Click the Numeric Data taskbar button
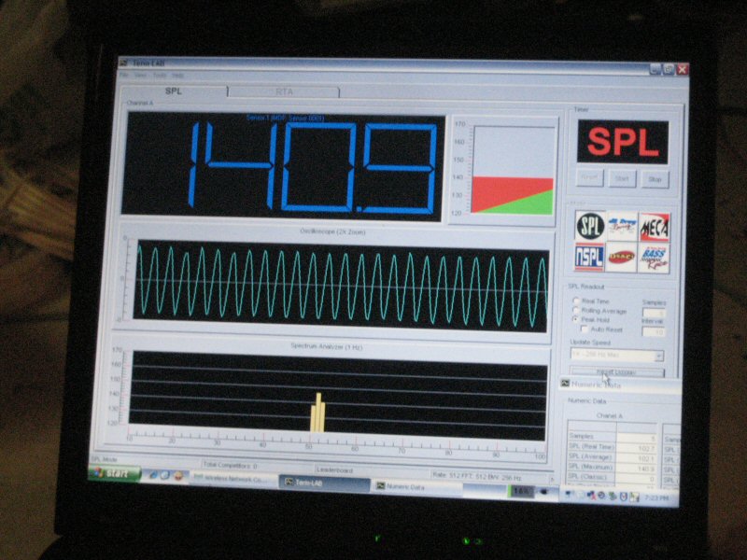Viewport: 747px width, 560px height. (416, 486)
